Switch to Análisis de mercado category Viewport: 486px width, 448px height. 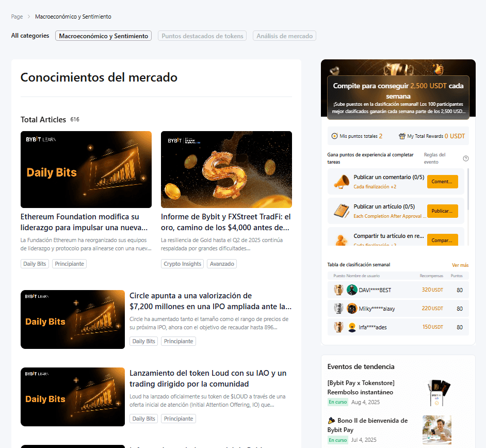coord(285,36)
